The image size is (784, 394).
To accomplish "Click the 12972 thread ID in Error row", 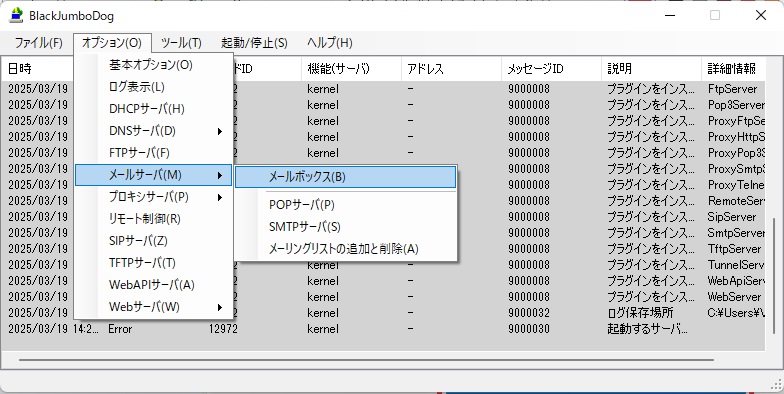I will (223, 329).
